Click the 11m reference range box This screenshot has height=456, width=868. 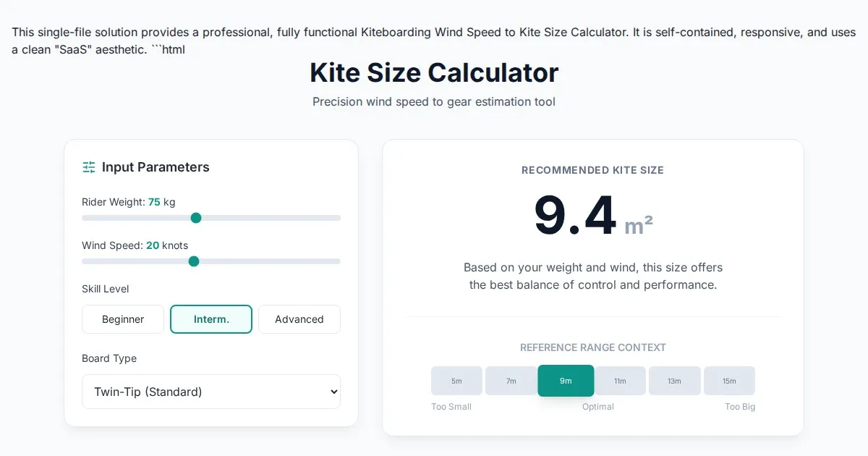[620, 381]
